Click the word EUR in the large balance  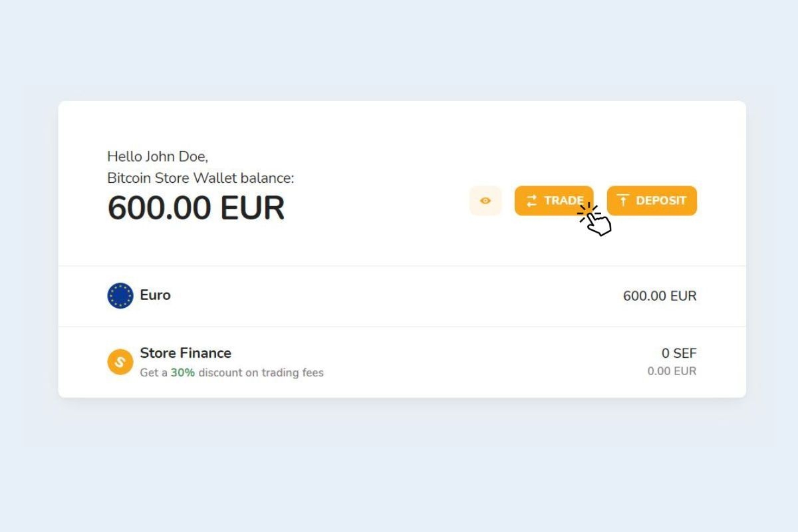(252, 208)
